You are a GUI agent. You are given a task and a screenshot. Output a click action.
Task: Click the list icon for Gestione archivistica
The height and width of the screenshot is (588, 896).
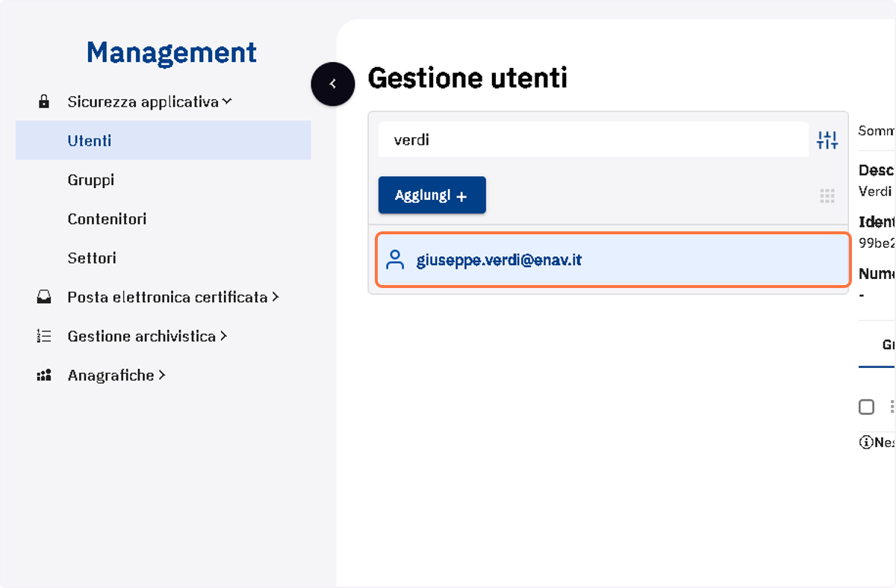[44, 337]
